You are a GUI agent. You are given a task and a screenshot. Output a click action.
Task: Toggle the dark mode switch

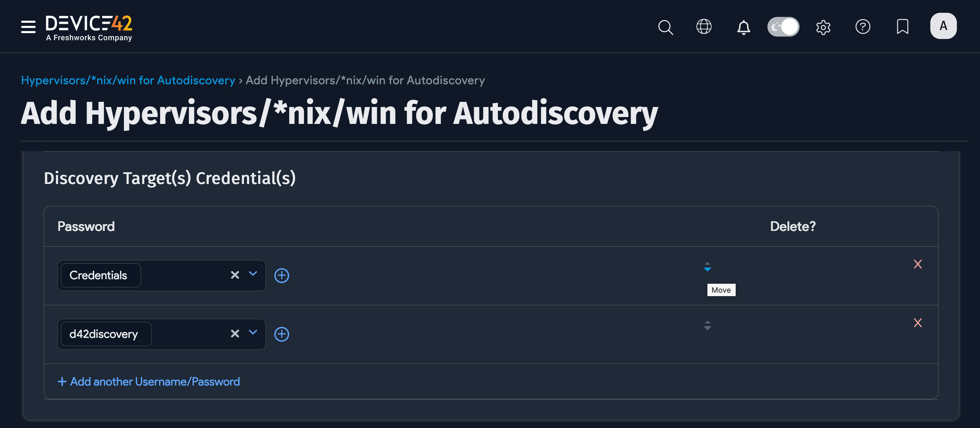pos(783,27)
